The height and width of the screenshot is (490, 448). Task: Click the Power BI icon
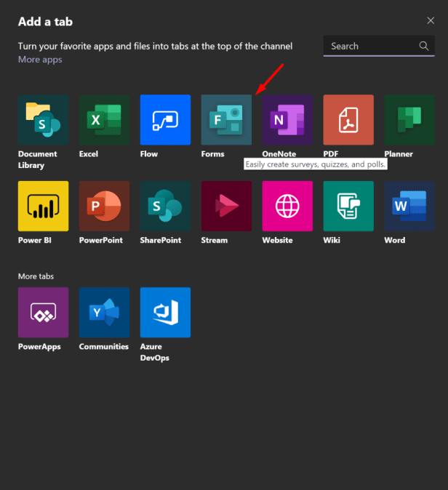[x=43, y=206]
